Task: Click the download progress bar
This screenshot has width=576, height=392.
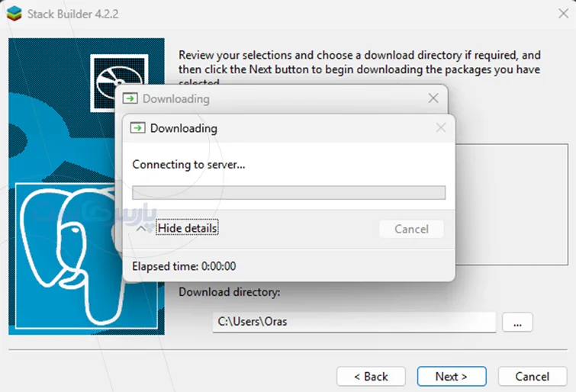Action: click(288, 192)
